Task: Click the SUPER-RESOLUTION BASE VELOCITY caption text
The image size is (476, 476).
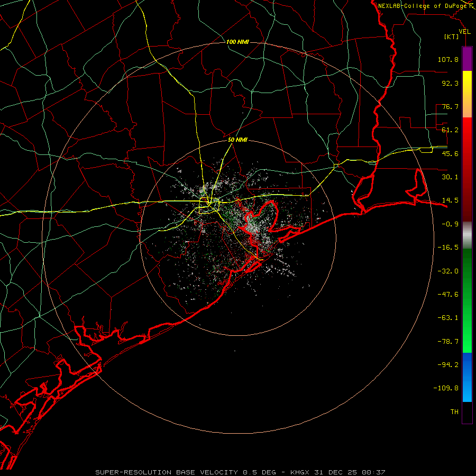Action: pos(167,472)
